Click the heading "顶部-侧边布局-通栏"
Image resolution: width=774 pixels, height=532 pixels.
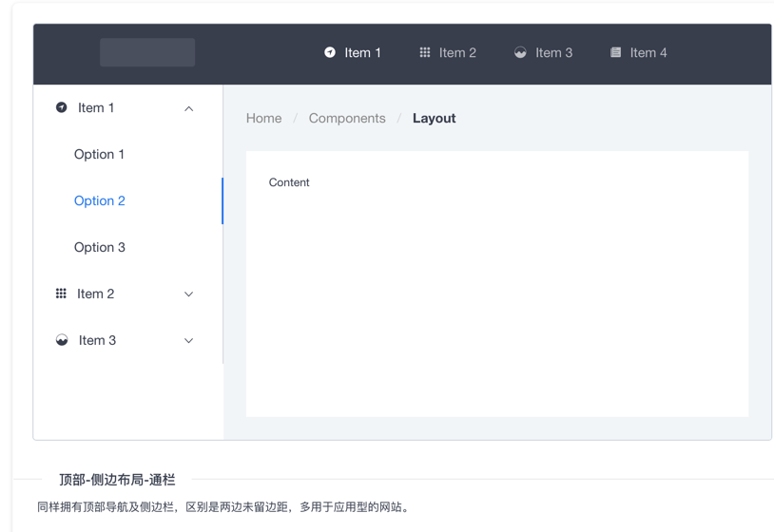(118, 480)
